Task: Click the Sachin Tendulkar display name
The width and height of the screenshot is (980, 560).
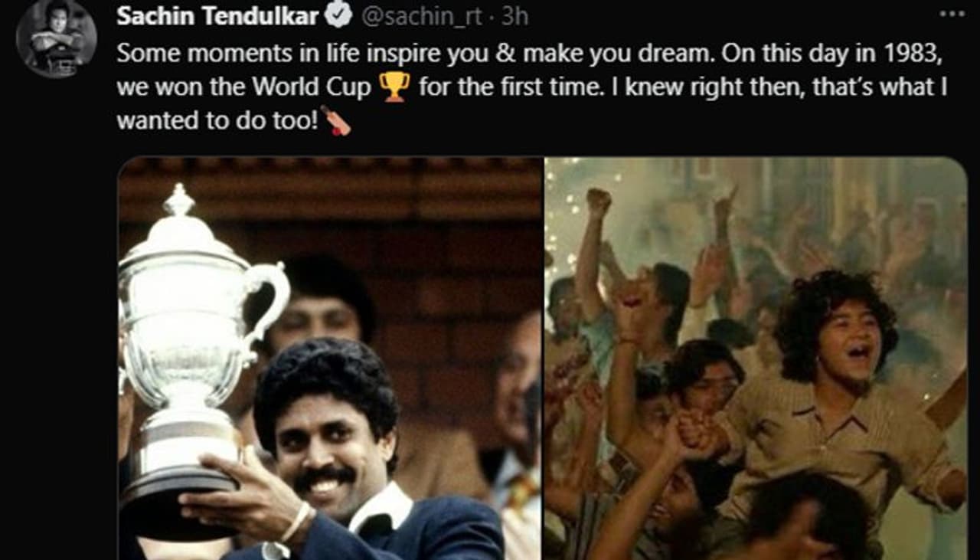Action: pos(217,15)
